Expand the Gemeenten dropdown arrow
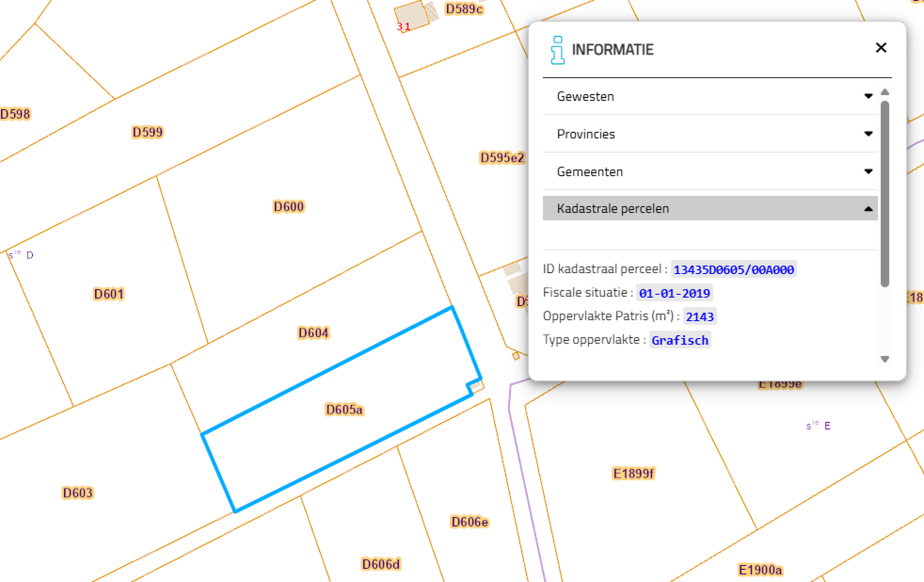 868,172
